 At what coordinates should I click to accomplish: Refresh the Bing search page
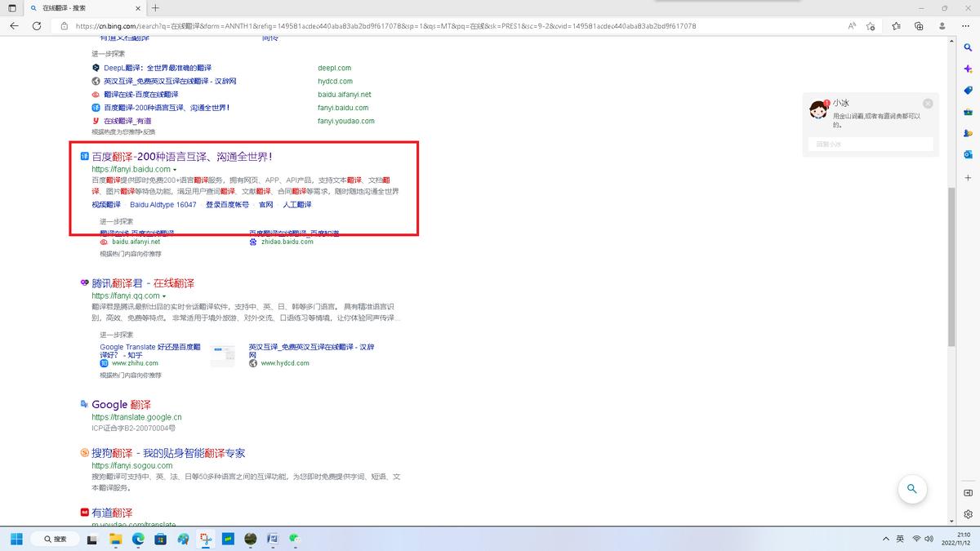click(x=37, y=26)
